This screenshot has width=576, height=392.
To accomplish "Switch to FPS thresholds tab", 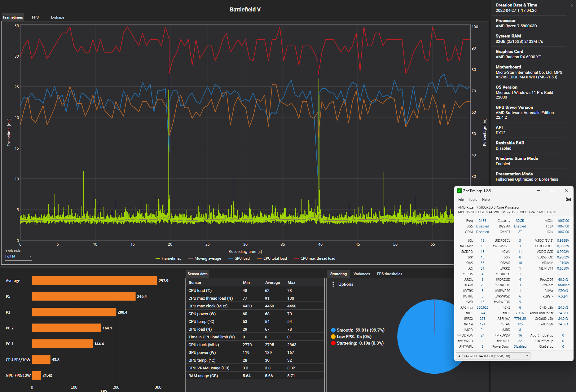I will 389,274.
